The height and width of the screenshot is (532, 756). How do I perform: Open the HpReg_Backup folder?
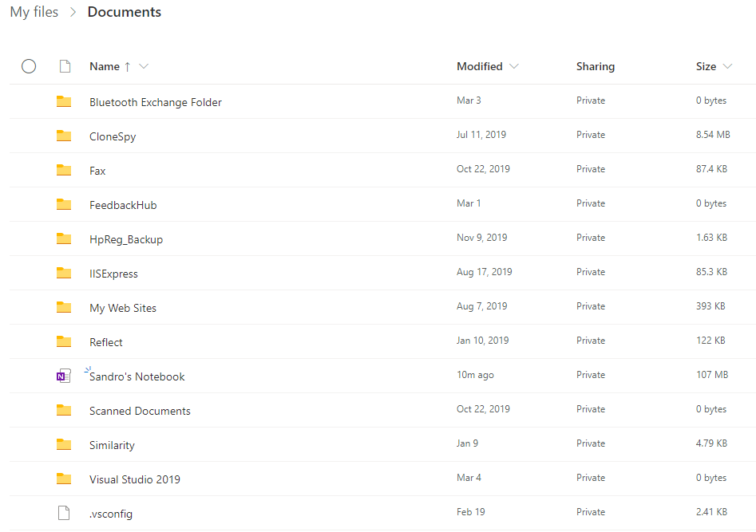[127, 238]
